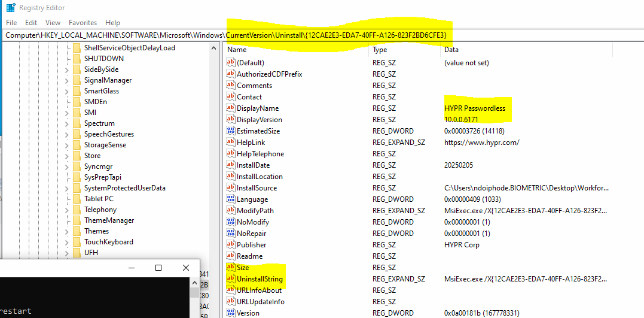Click the Publisher string value icon
644x318 pixels.
231,245
